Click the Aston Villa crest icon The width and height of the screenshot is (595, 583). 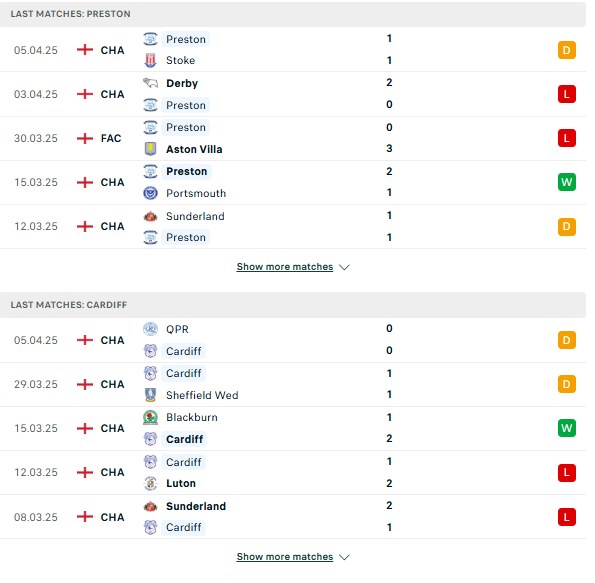pos(150,149)
